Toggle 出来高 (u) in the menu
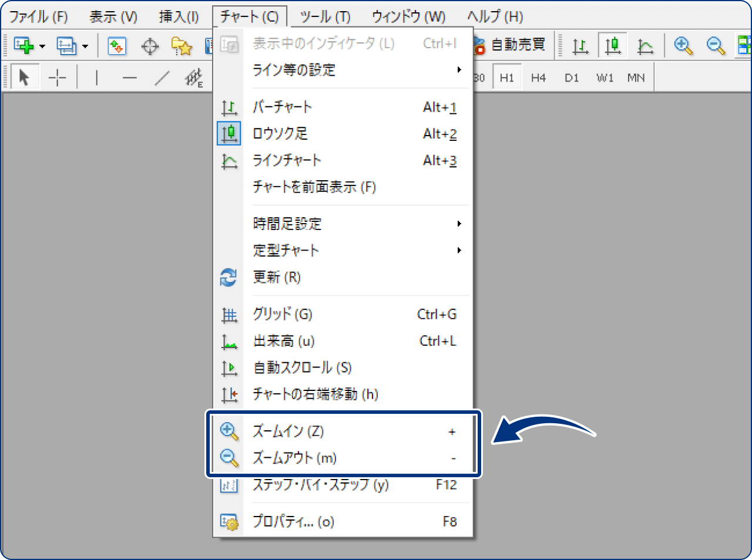 343,341
